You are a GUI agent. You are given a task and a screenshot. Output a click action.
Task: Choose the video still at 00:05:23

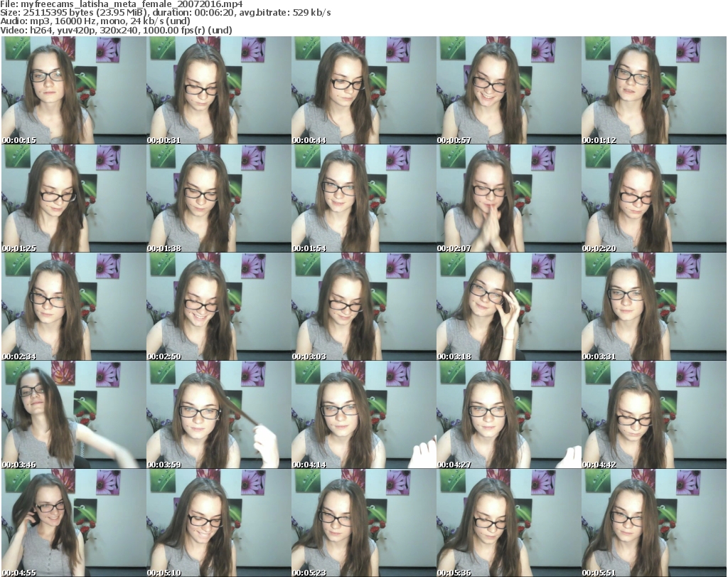pos(363,523)
